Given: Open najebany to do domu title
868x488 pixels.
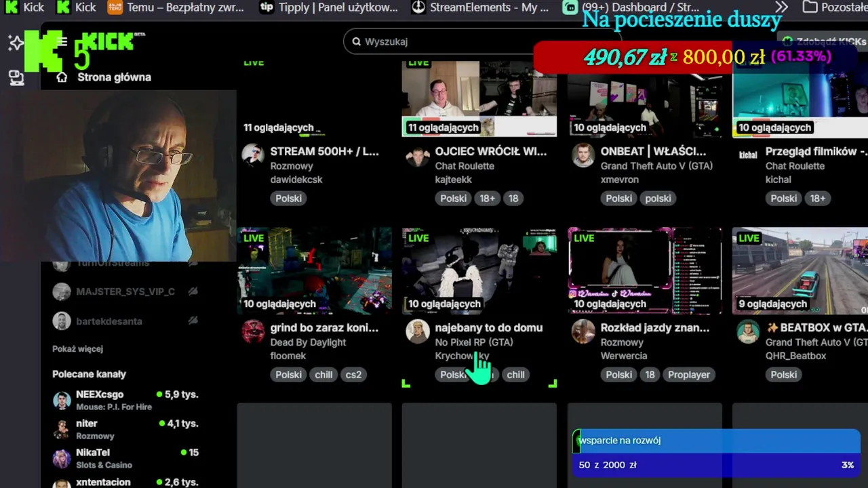Looking at the screenshot, I should (x=489, y=328).
